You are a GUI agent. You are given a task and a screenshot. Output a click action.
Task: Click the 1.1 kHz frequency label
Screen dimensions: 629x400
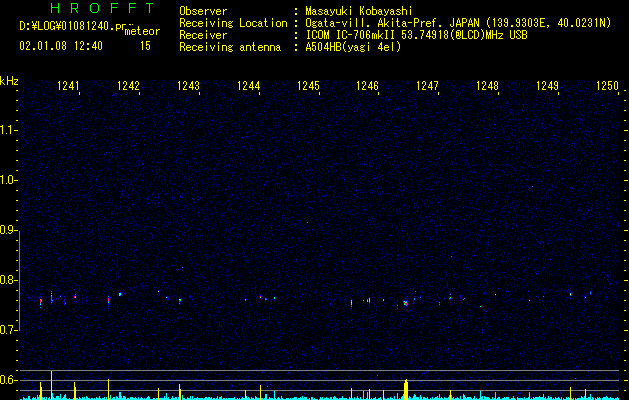coord(8,130)
